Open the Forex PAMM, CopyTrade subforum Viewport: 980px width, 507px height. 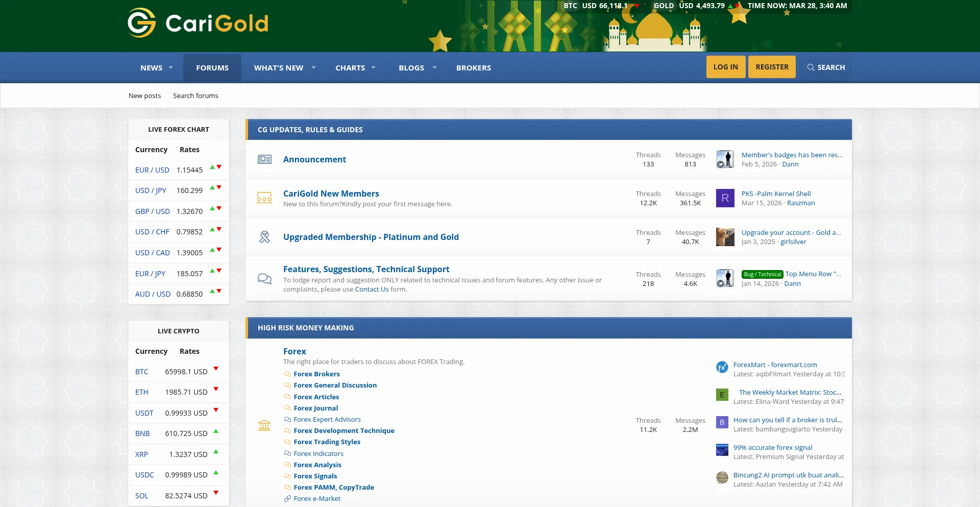click(x=334, y=488)
